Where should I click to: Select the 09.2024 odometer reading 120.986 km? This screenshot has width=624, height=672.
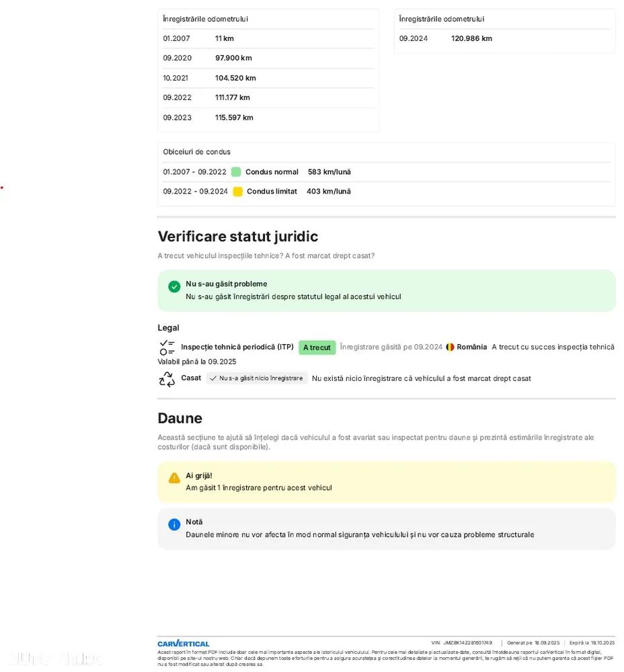coord(471,39)
